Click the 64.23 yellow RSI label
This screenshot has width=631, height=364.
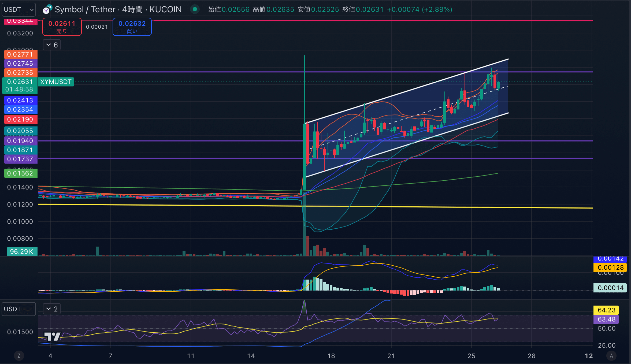tap(606, 310)
